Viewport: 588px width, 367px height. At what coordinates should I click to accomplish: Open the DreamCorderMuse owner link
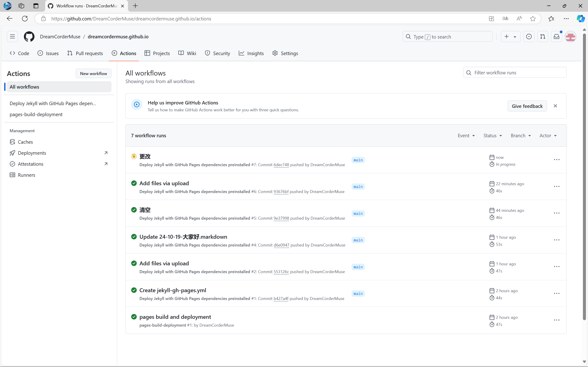pyautogui.click(x=60, y=37)
